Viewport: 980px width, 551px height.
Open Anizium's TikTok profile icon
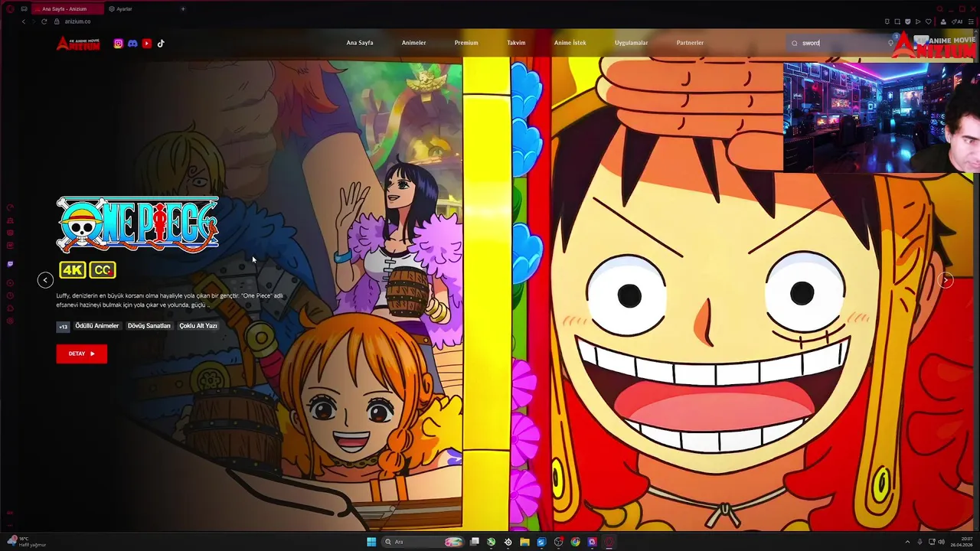(161, 44)
